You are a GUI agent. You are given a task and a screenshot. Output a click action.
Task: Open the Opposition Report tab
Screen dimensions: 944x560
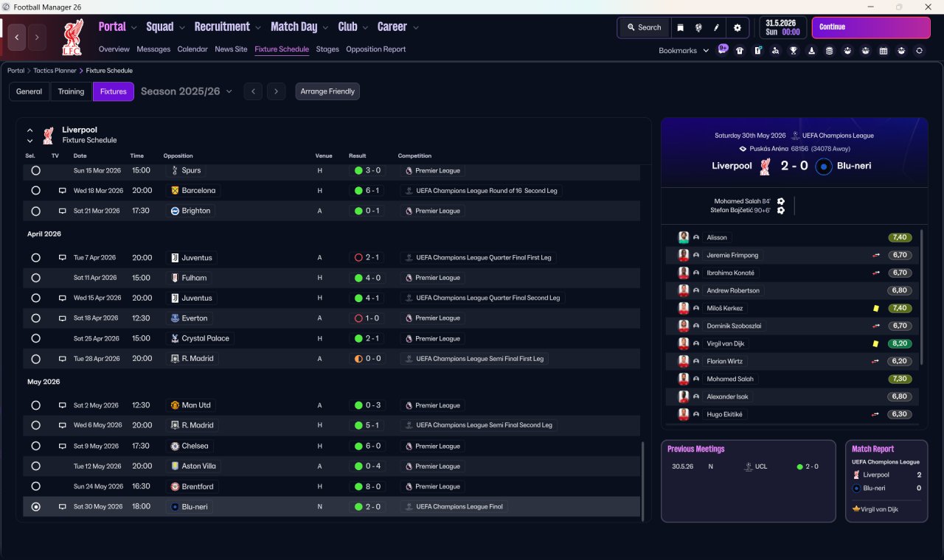(375, 49)
